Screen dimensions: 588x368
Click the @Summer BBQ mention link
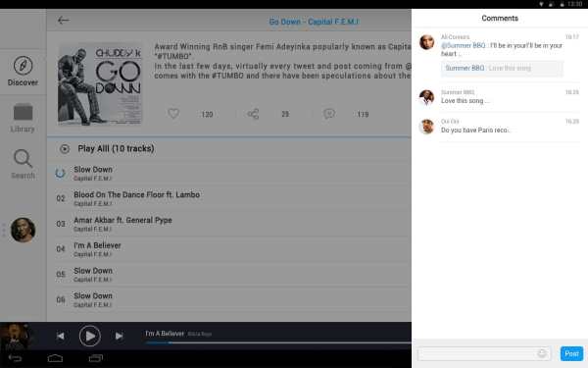point(464,45)
